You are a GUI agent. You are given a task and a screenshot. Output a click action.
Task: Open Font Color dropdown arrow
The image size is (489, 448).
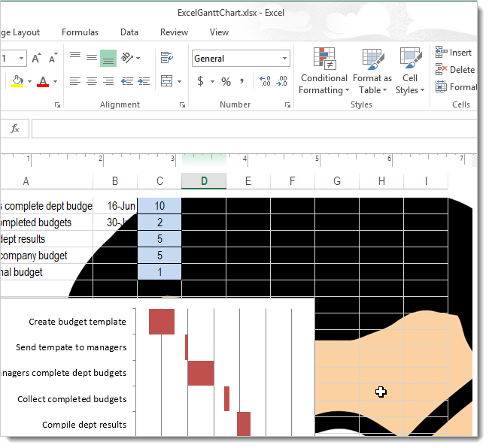coord(55,82)
